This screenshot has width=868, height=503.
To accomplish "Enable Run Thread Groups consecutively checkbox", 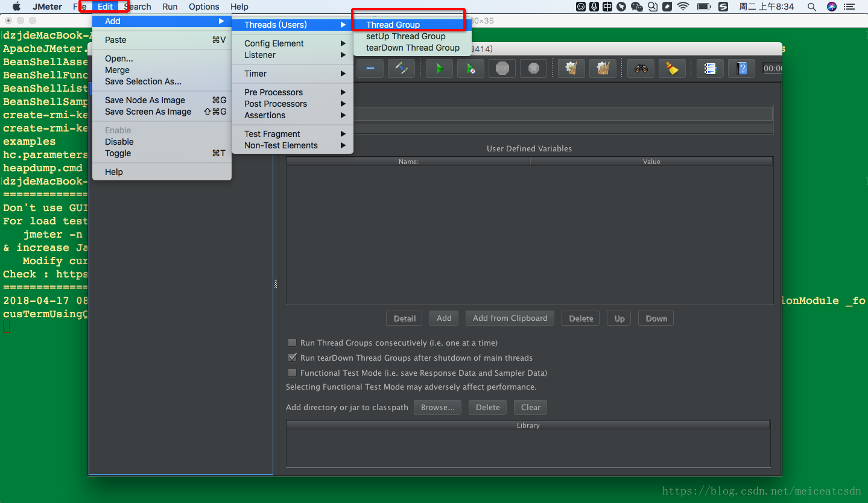I will pyautogui.click(x=293, y=343).
